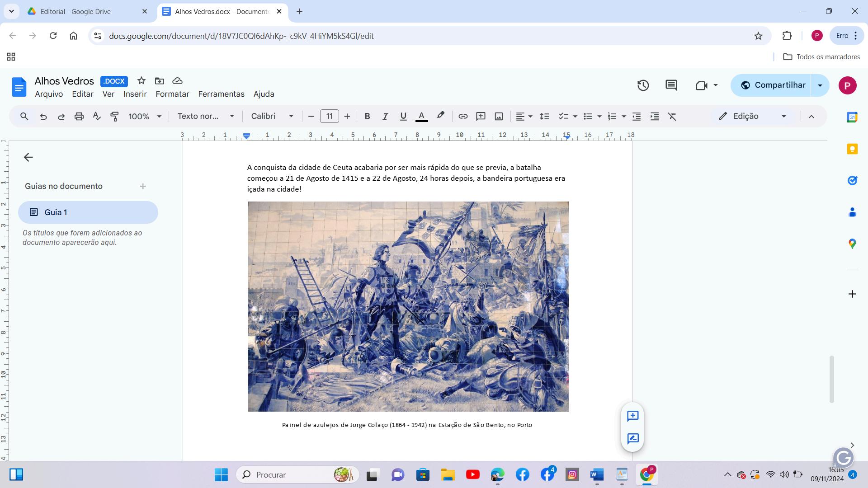Toggle underline formatting
The width and height of the screenshot is (868, 488).
(x=403, y=117)
